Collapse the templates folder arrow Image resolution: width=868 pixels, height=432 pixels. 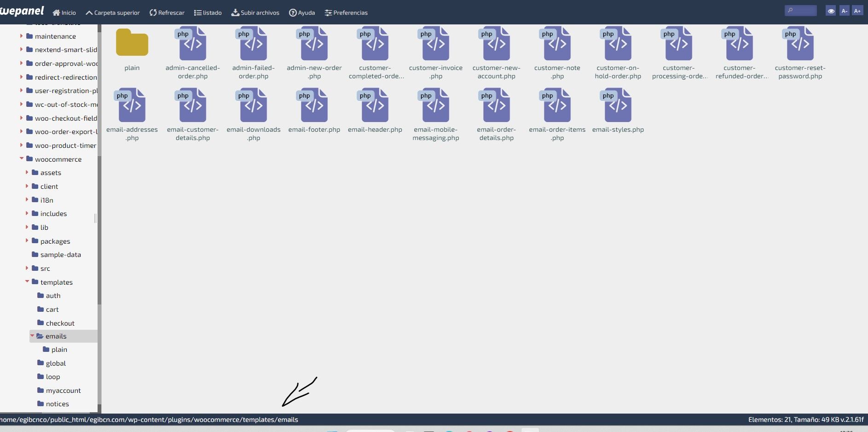27,281
